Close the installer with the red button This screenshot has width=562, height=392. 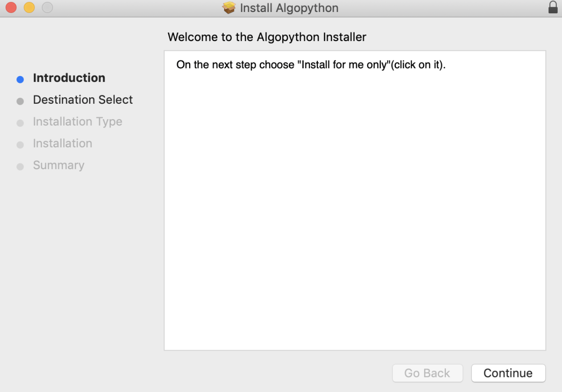point(11,8)
